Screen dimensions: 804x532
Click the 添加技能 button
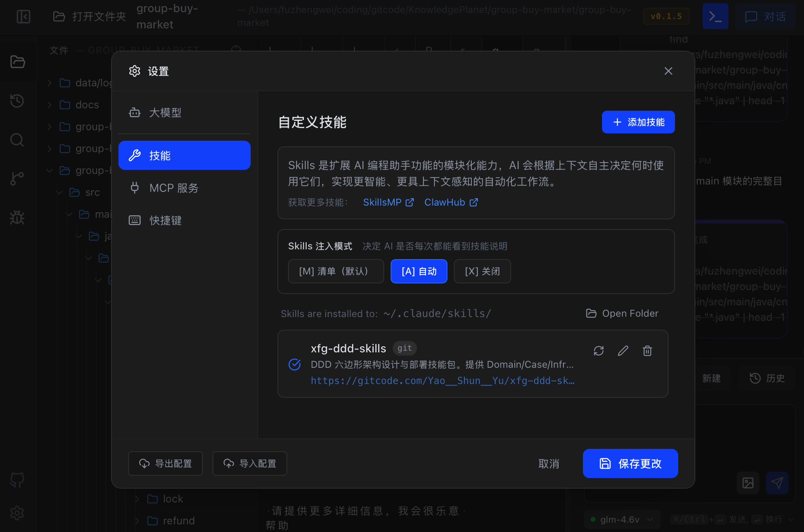point(638,122)
